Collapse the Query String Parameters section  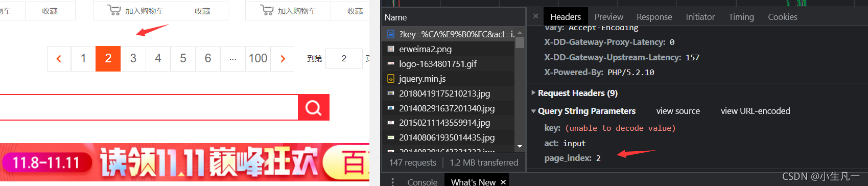click(x=533, y=111)
